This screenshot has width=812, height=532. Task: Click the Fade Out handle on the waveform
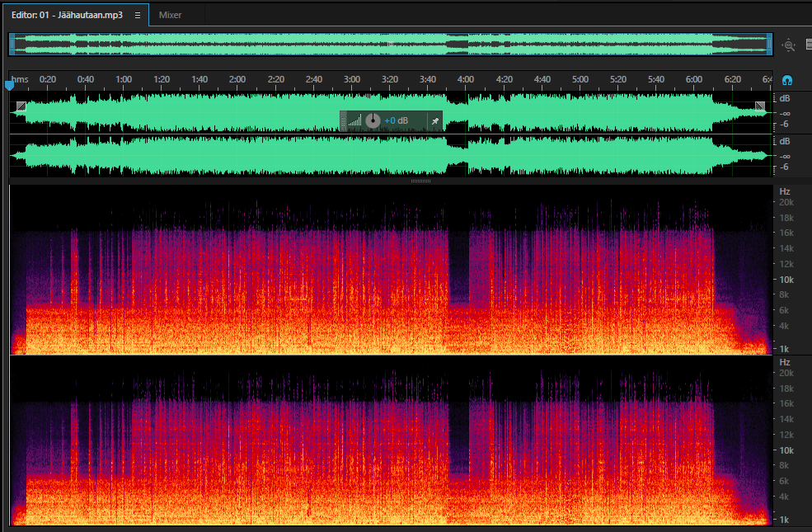coord(760,106)
